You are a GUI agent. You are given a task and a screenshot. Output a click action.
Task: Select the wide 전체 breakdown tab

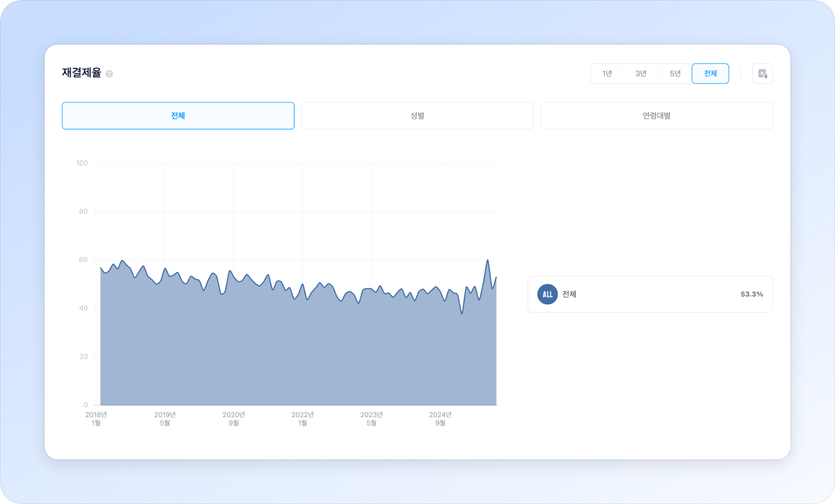(178, 116)
